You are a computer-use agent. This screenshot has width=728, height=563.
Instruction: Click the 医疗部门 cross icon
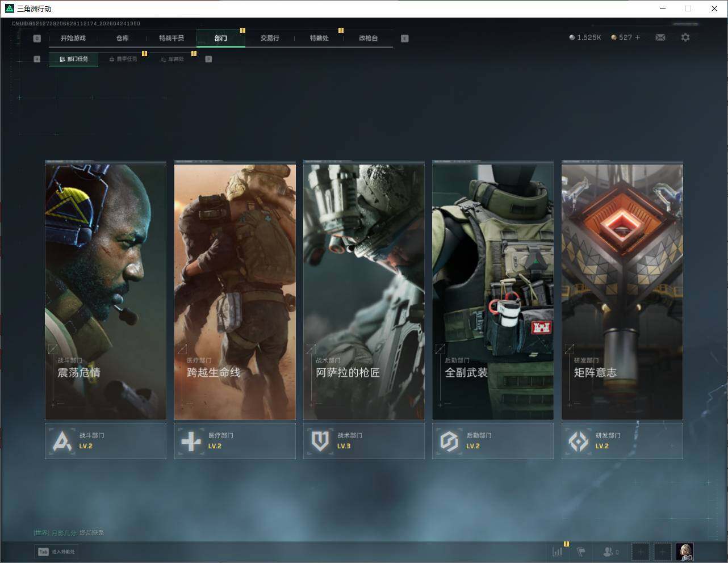point(191,441)
